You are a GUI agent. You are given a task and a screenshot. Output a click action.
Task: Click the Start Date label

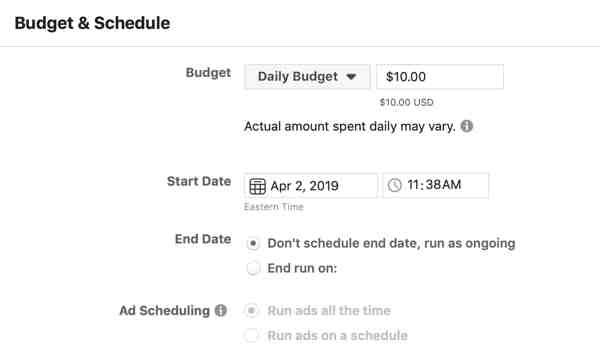(199, 181)
